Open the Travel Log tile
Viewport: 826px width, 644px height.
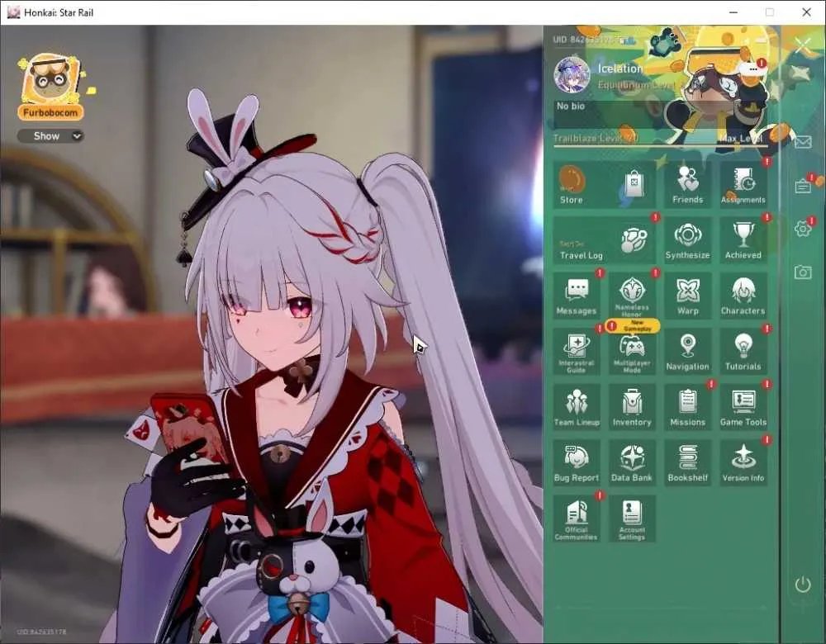pos(605,239)
